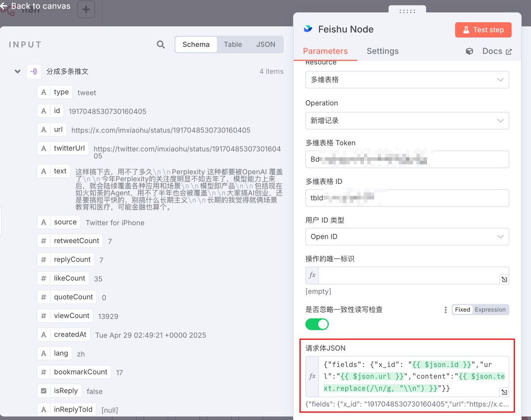Open the Operation dropdown showing 新增记录
531x420 pixels.
tap(407, 120)
